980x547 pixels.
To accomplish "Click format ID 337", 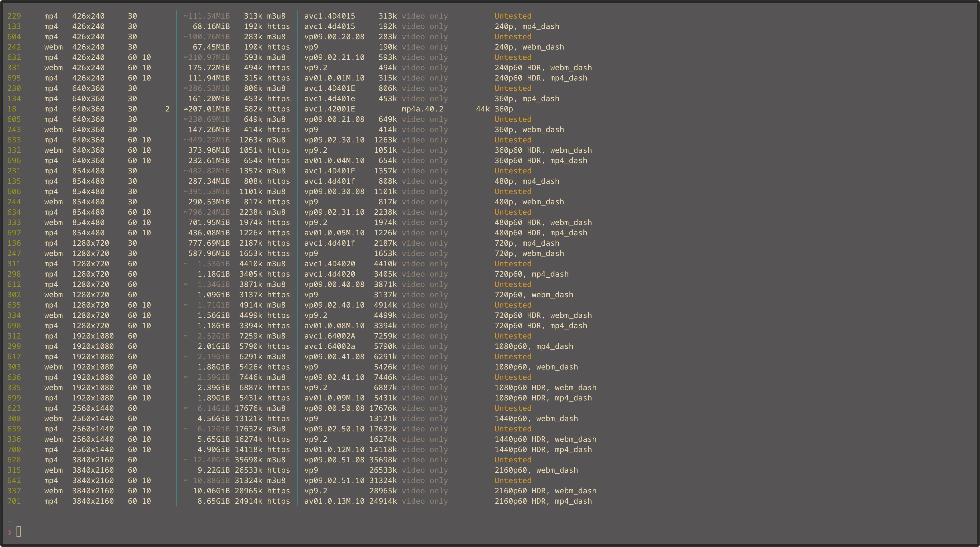I will (x=14, y=491).
